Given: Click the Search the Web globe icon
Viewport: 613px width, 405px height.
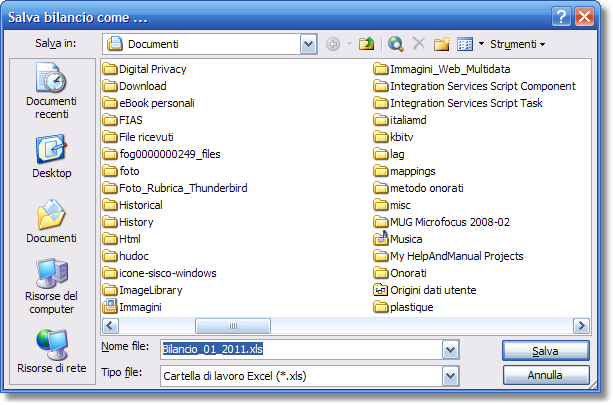Looking at the screenshot, I should 395,44.
